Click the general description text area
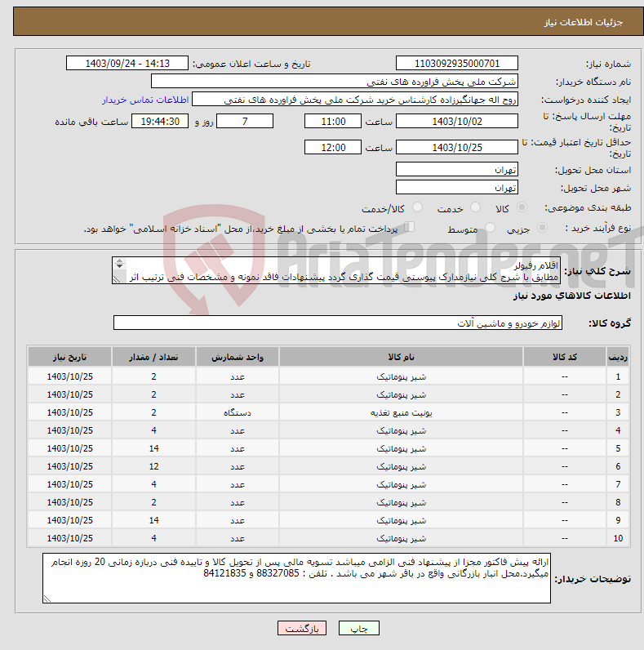 tap(336, 270)
